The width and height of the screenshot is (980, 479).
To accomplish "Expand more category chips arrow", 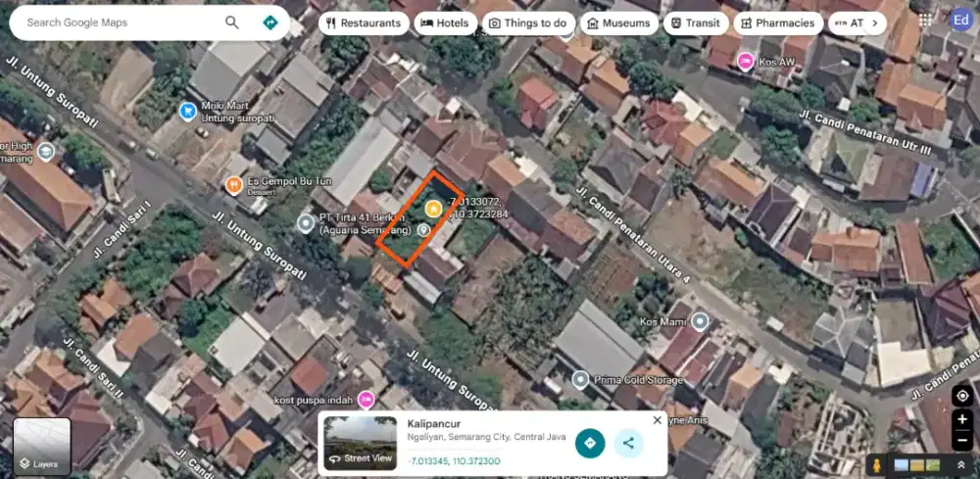I will 875,24.
